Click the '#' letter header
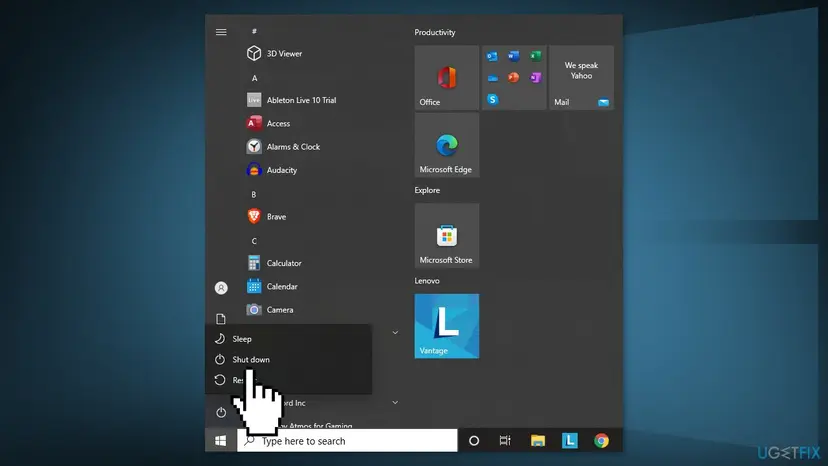 pyautogui.click(x=255, y=31)
